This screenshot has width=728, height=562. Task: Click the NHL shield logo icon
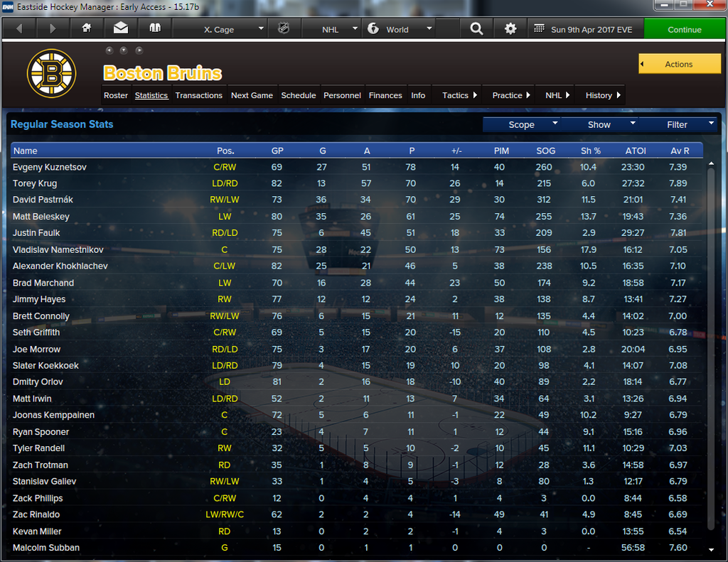(x=283, y=28)
